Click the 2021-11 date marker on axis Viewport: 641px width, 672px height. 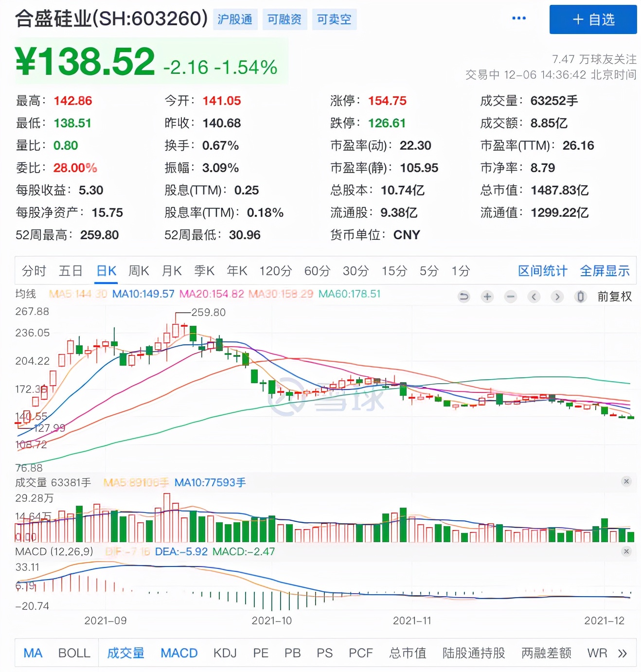tap(412, 620)
